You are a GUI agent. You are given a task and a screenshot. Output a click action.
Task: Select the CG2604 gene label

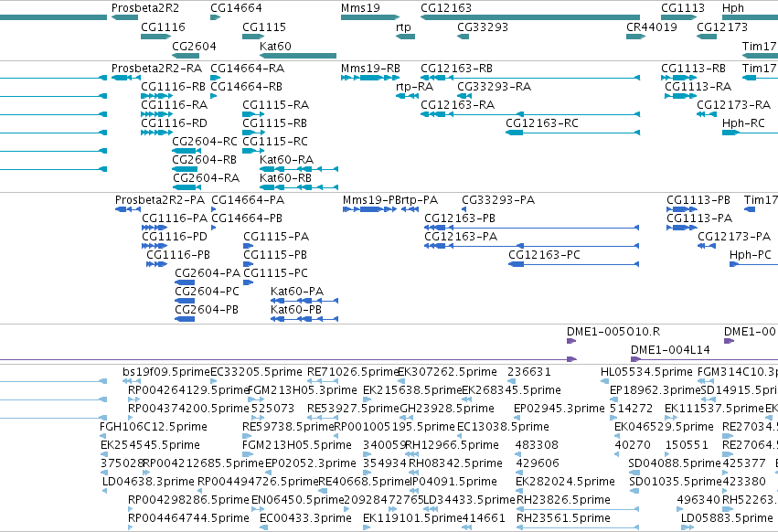click(x=194, y=46)
